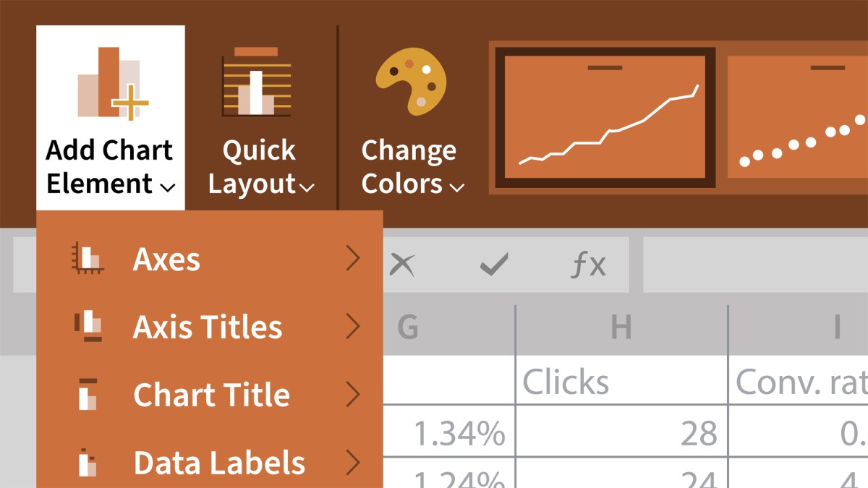868x488 pixels.
Task: Confirm entry with the checkmark icon
Action: (494, 265)
